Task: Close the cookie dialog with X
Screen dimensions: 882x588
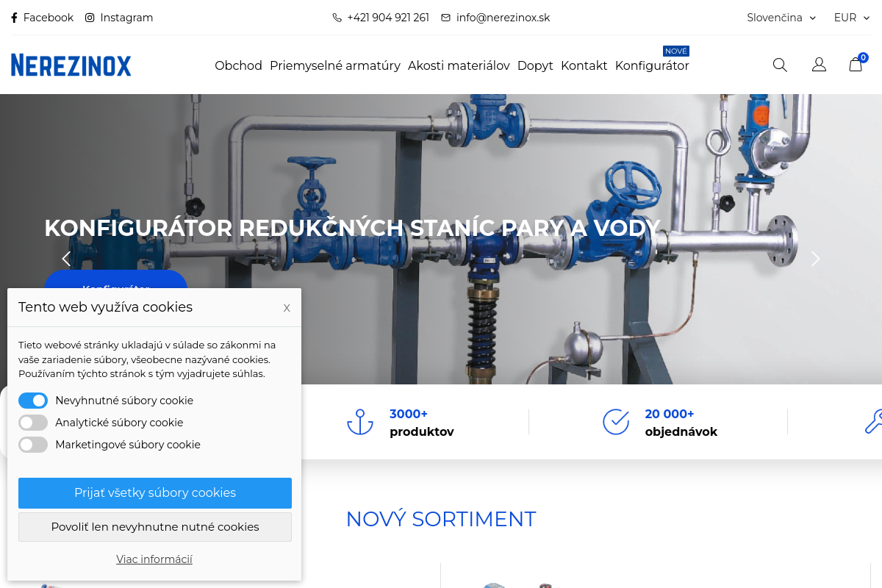Action: click(287, 308)
